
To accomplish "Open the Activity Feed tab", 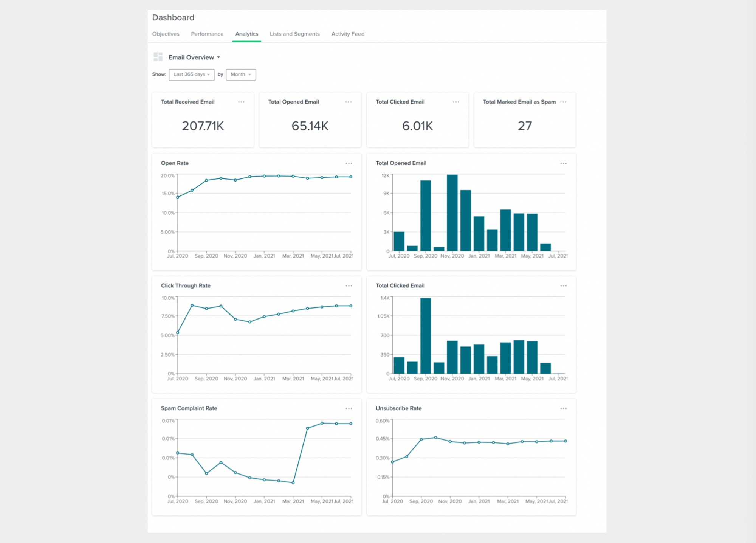I will click(x=348, y=34).
